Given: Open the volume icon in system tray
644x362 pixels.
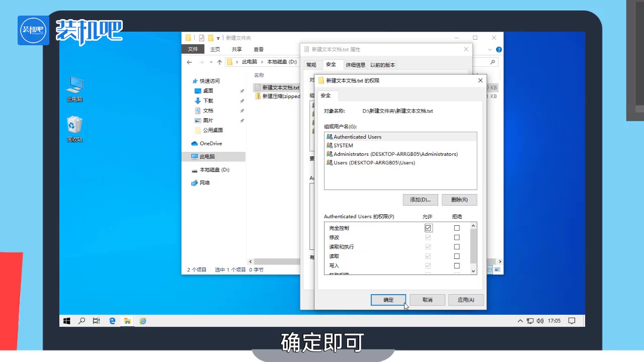Looking at the screenshot, I should point(540,321).
